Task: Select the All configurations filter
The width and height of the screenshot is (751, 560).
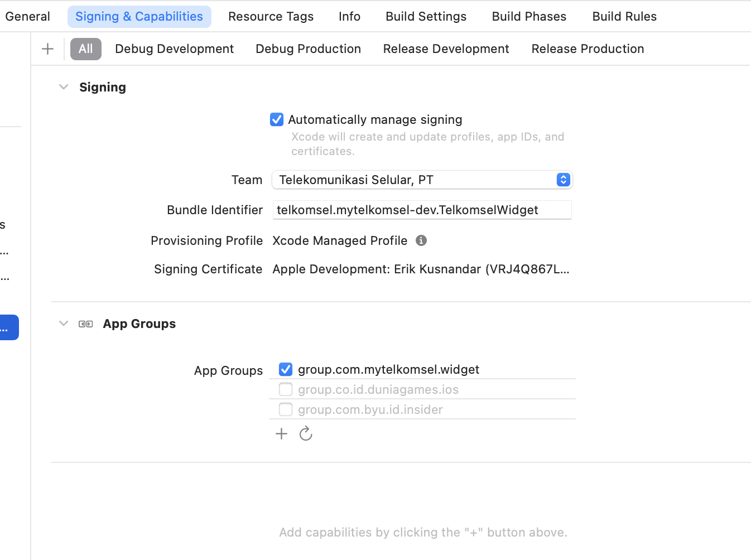Action: click(x=85, y=49)
